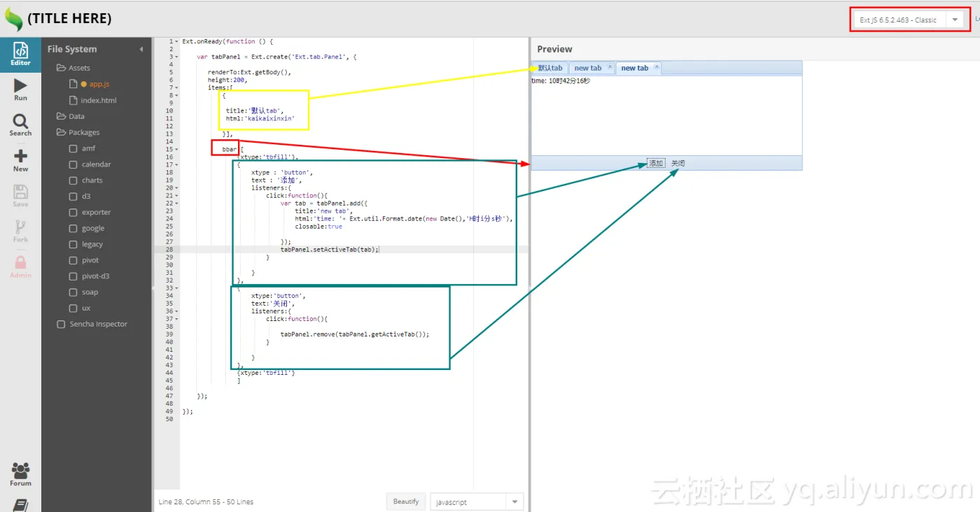Click the 关闭 button in preview
Viewport: 980px width, 512px height.
pos(678,163)
